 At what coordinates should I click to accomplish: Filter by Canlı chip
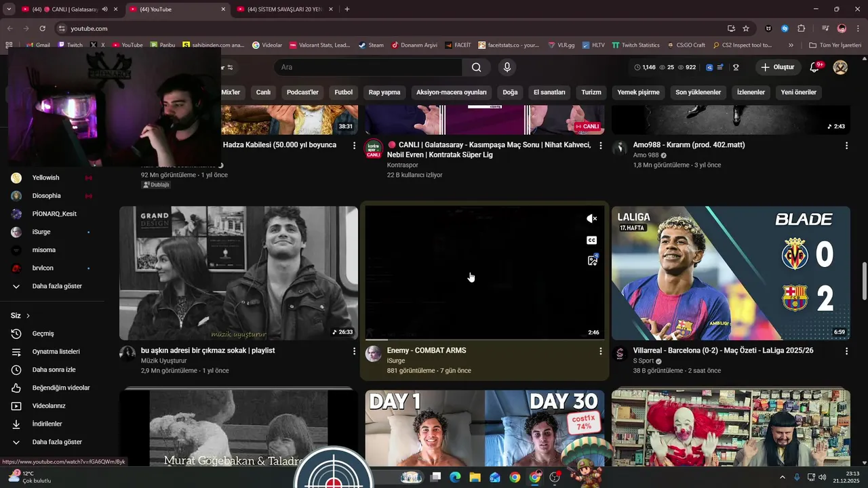pyautogui.click(x=263, y=92)
